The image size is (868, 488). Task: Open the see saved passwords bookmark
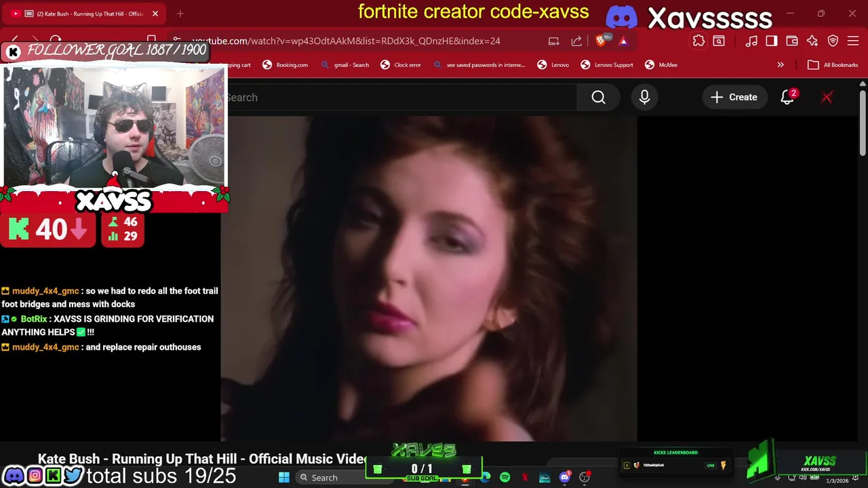click(x=479, y=65)
